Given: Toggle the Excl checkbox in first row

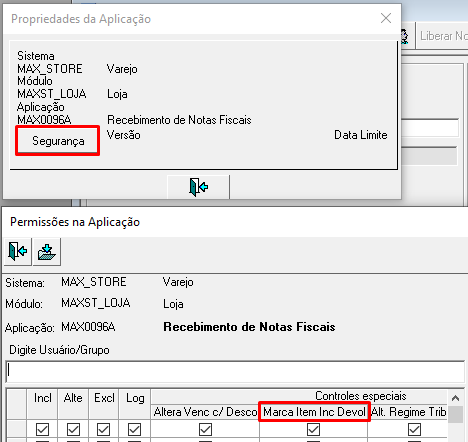Looking at the screenshot, I should [103, 429].
